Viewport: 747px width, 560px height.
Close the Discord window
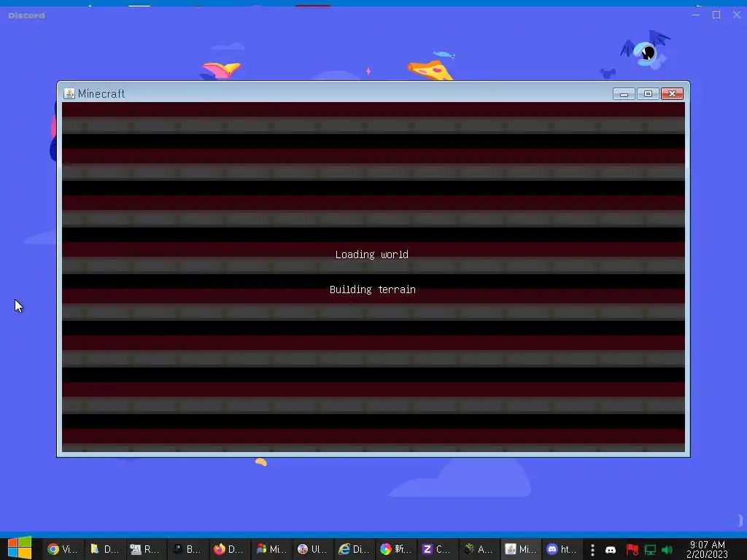pyautogui.click(x=737, y=15)
